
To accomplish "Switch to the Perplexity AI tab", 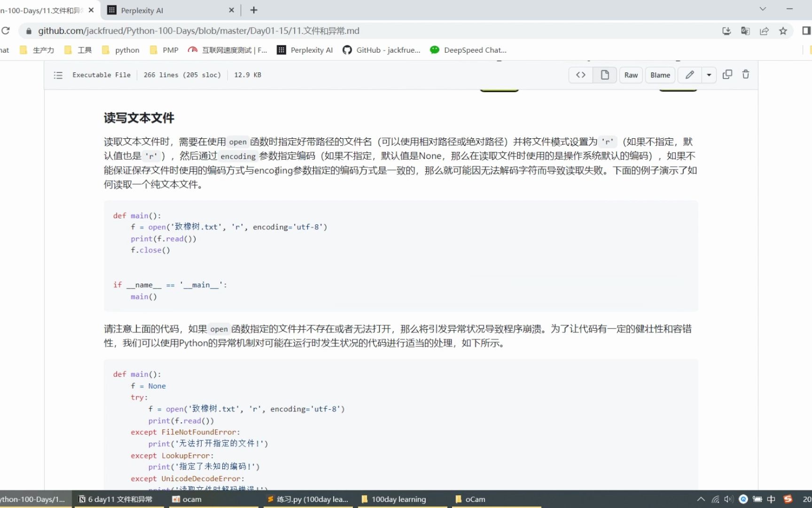I will point(141,10).
